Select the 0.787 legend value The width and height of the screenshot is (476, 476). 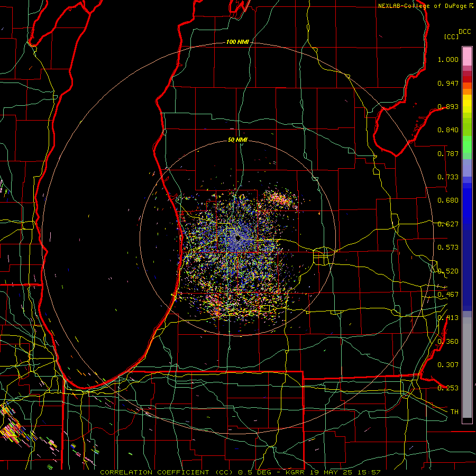(x=448, y=153)
